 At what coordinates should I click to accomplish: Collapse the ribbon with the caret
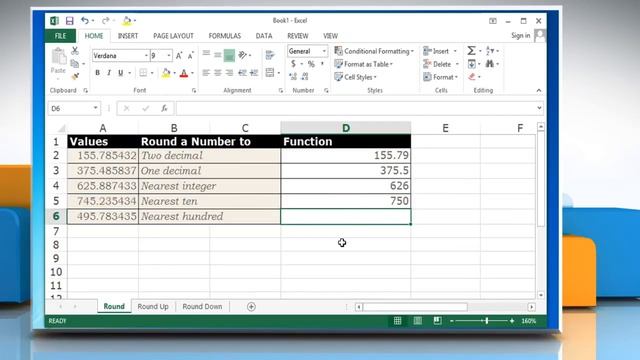click(x=539, y=90)
